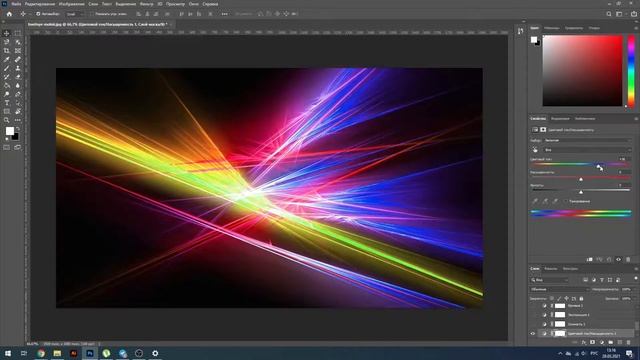Click the lightness slider thumb
Screen dimensions: 640x360
[581, 191]
